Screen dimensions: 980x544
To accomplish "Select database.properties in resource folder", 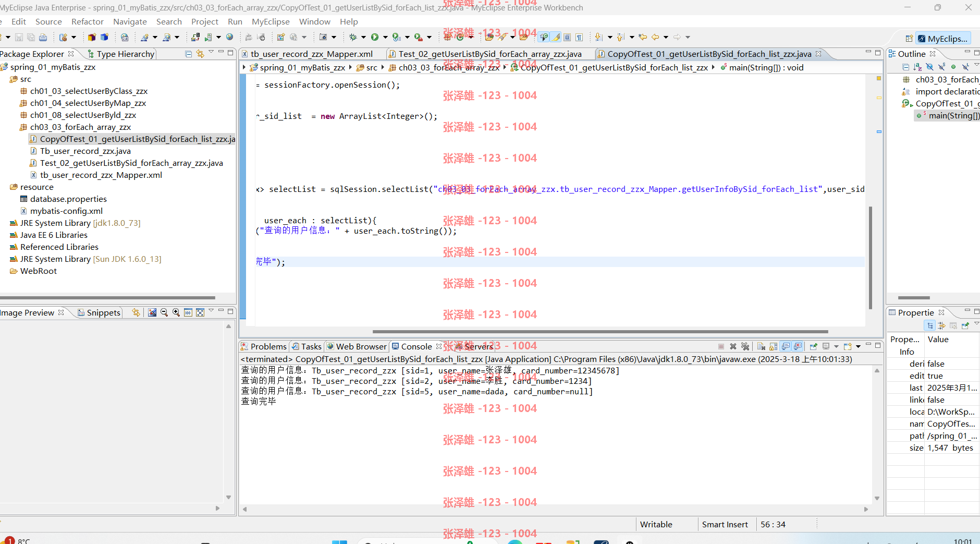I will (68, 199).
